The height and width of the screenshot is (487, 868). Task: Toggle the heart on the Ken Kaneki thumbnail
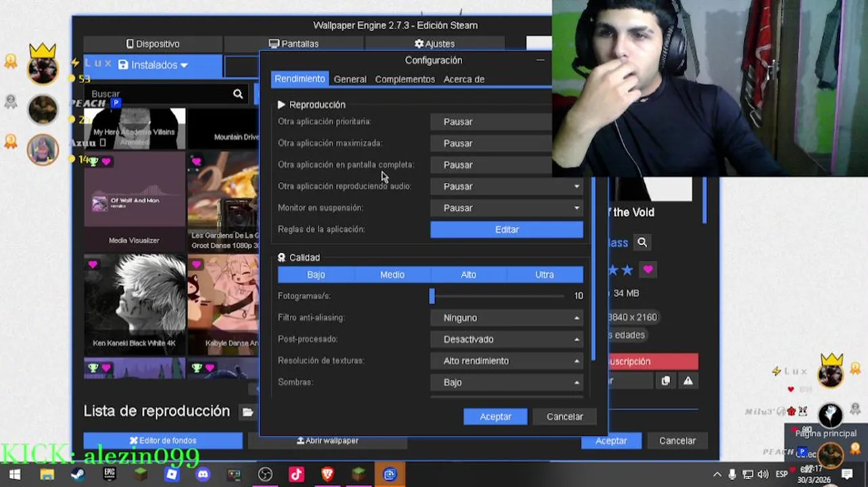93,264
